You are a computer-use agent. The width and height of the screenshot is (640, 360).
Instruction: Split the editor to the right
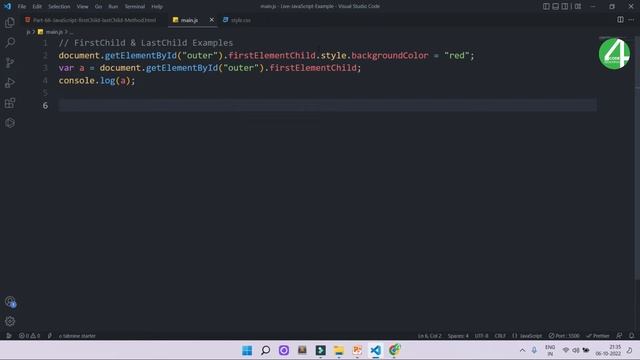620,20
